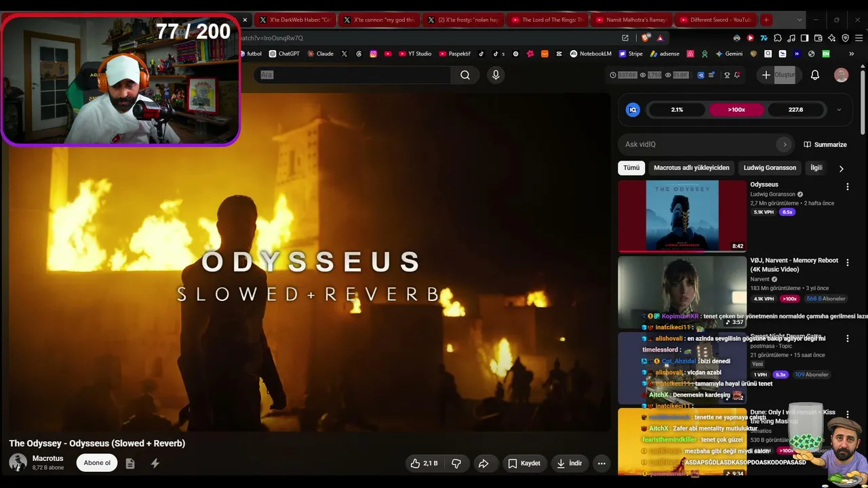Filter by Ludwig Goransson chip
Image resolution: width=868 pixels, height=488 pixels.
(770, 168)
